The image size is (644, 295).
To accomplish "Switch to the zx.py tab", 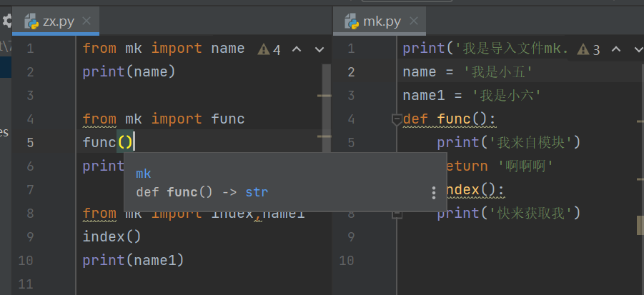I will click(51, 21).
